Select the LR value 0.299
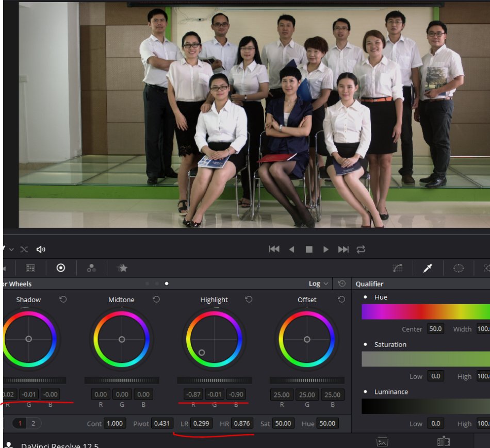This screenshot has width=490, height=448. 201,423
